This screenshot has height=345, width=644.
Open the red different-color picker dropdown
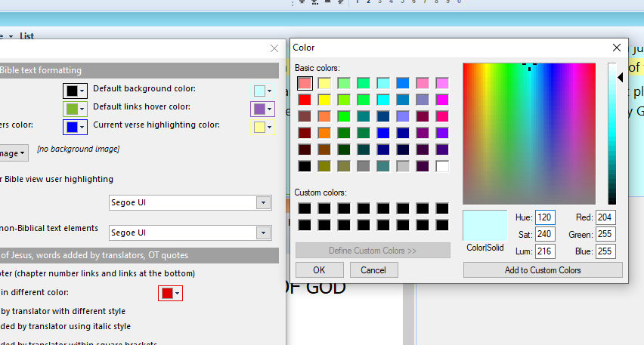[170, 293]
